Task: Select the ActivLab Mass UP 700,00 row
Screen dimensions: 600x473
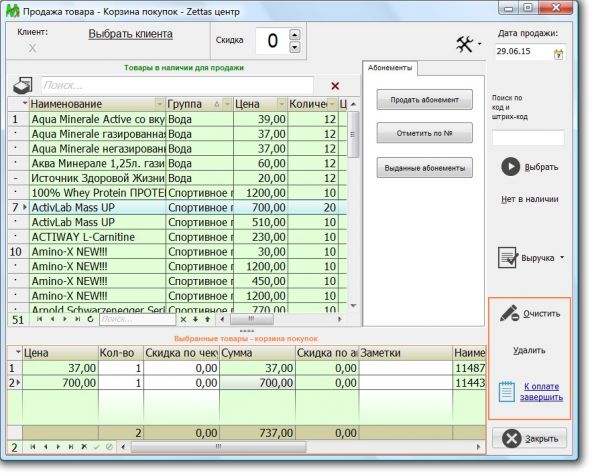Action: (x=98, y=206)
